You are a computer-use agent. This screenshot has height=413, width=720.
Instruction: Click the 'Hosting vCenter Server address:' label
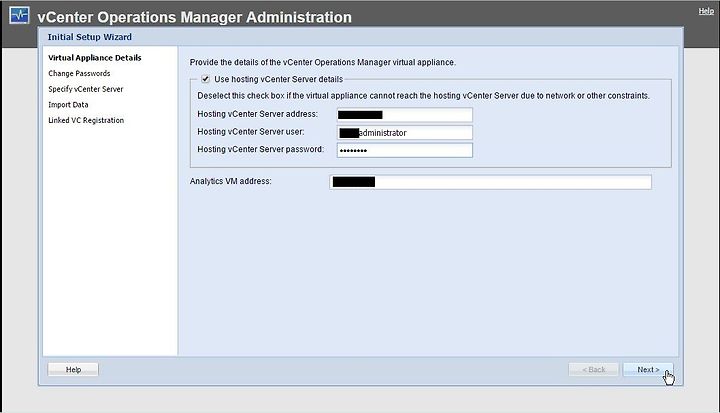click(258, 114)
